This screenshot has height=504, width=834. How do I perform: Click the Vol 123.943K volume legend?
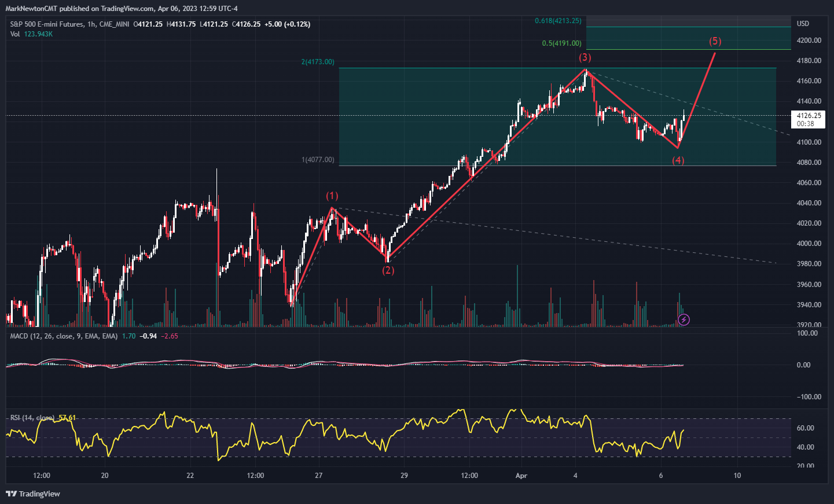pos(31,34)
